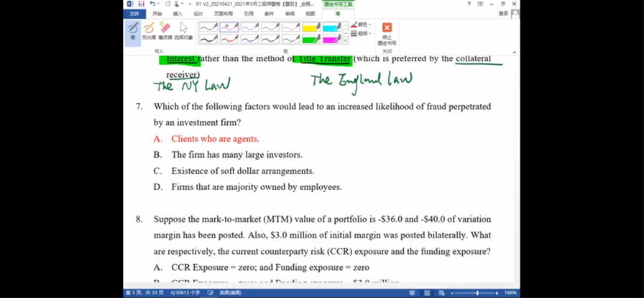Collapse the ribbon with the chevron
This screenshot has width=644, height=298.
pos(515,52)
